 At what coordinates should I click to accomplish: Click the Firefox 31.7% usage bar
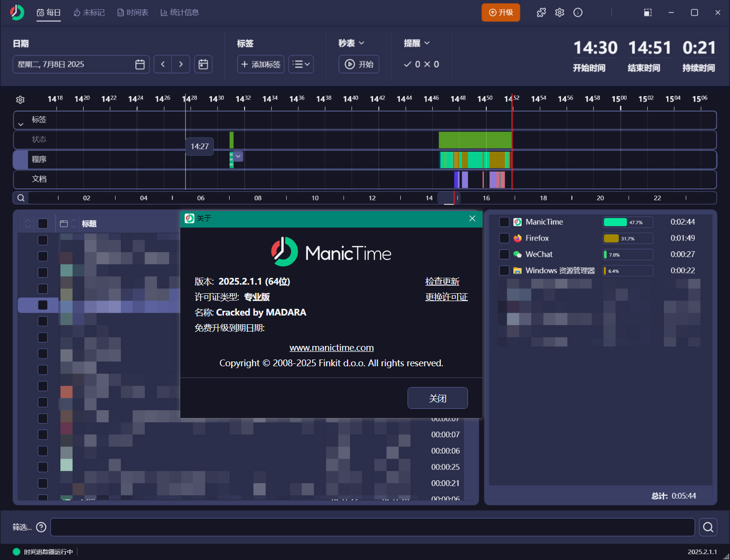tap(628, 238)
